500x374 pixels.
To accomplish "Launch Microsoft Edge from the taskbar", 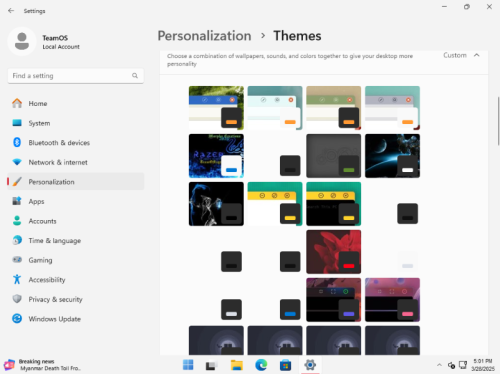I will coord(261,365).
